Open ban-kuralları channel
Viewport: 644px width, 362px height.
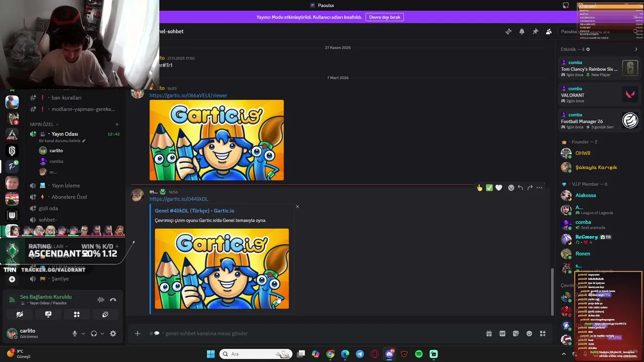[x=66, y=98]
